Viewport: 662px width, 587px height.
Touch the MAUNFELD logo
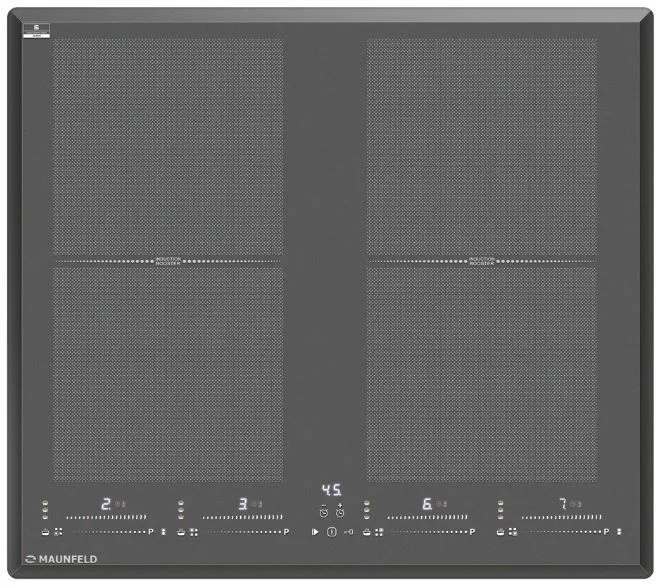(62, 559)
